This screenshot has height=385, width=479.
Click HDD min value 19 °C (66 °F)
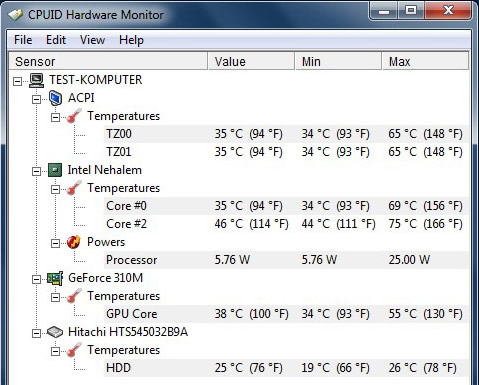[336, 368]
